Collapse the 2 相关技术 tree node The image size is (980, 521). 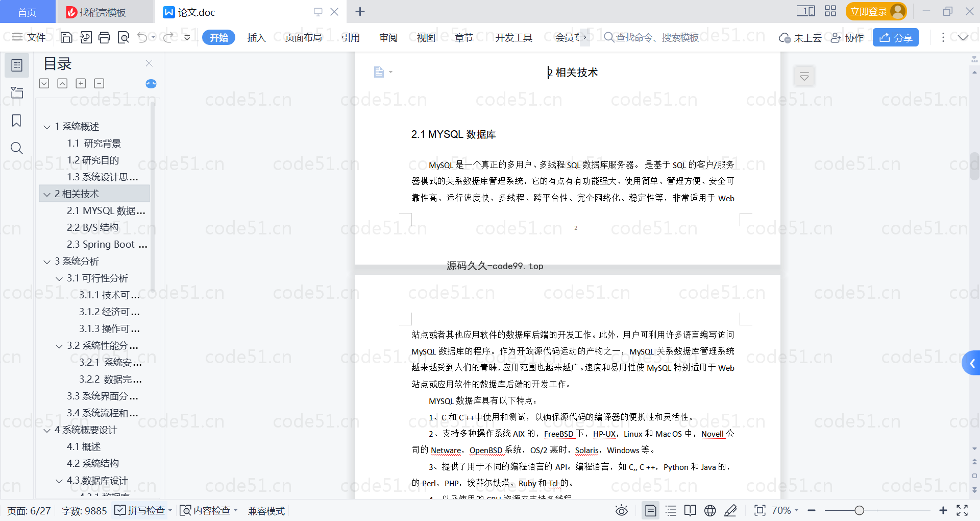(x=47, y=194)
